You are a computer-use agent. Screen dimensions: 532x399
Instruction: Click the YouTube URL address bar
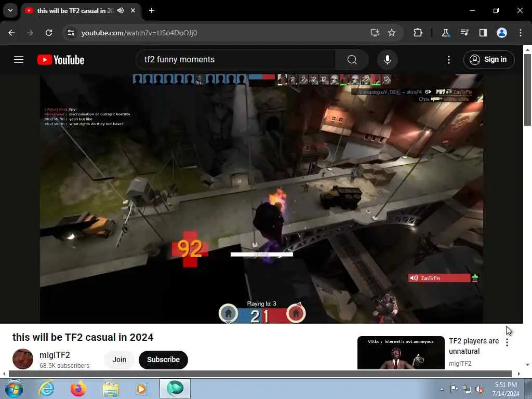click(x=217, y=33)
